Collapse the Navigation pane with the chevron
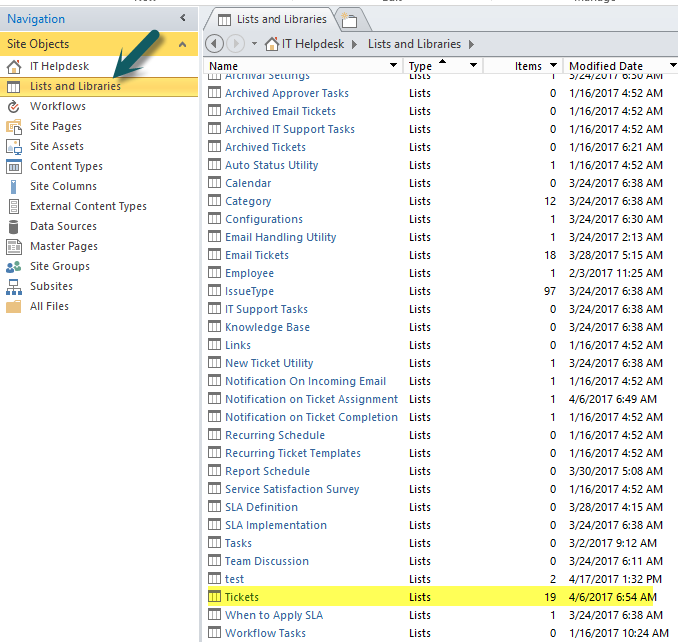The image size is (678, 642). pos(183,18)
